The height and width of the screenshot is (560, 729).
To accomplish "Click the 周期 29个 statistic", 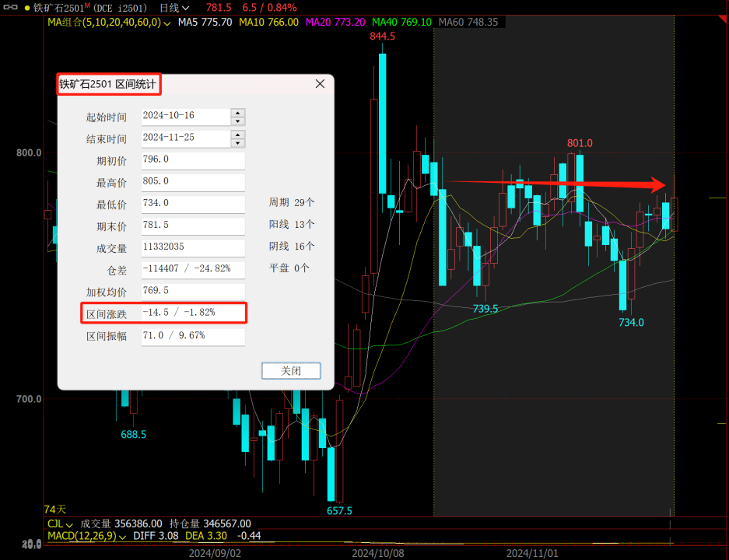I will pyautogui.click(x=292, y=203).
